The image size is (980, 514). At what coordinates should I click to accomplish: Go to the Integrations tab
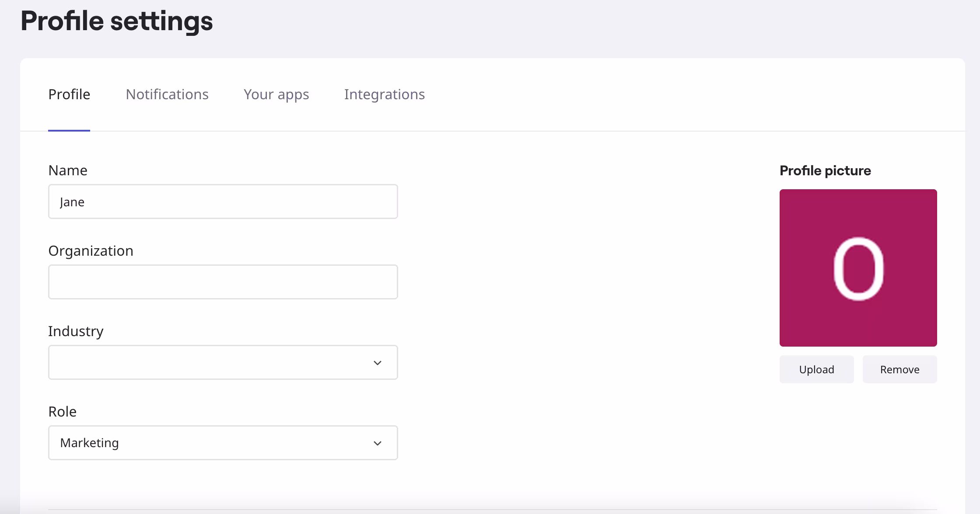(x=384, y=94)
